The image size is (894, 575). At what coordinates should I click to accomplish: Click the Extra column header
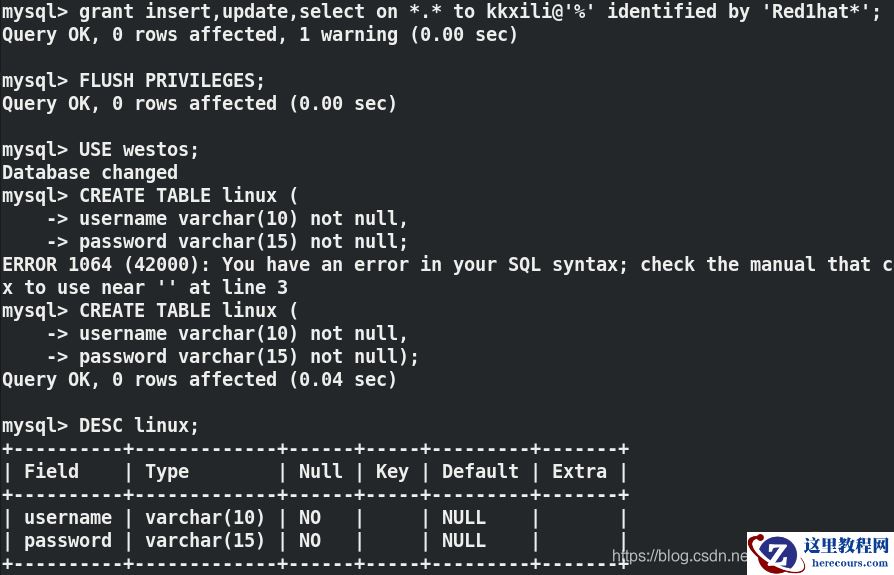tap(579, 471)
